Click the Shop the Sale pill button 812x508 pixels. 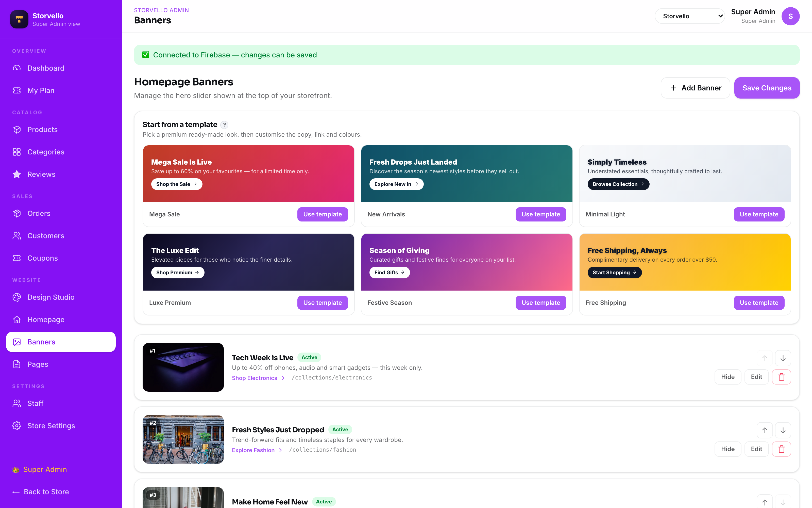(x=177, y=184)
